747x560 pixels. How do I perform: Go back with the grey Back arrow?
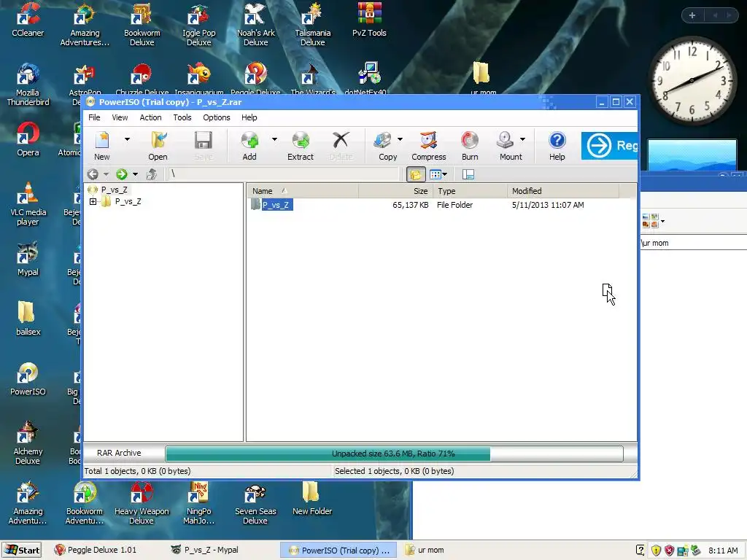93,174
